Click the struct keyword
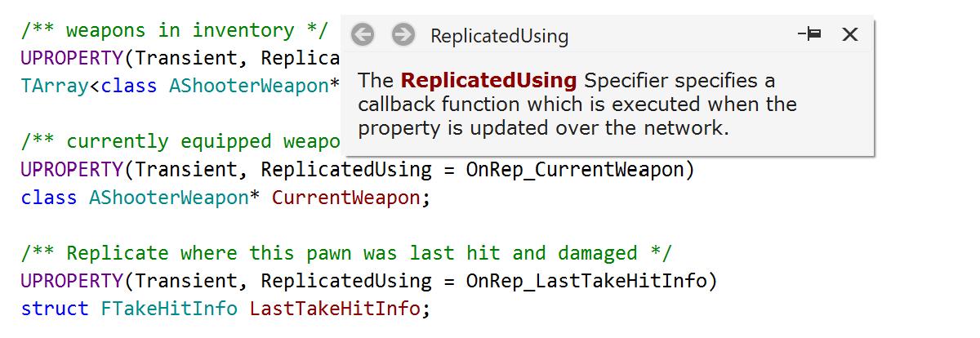 coord(54,309)
